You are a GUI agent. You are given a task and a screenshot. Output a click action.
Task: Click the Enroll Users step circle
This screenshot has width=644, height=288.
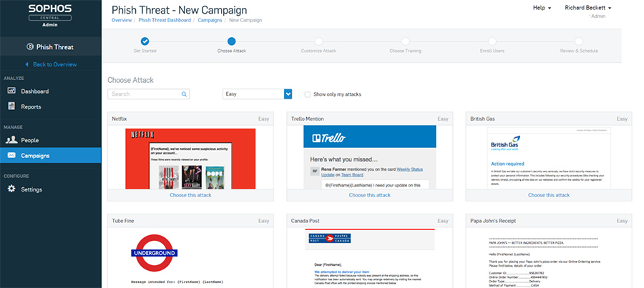pyautogui.click(x=492, y=41)
